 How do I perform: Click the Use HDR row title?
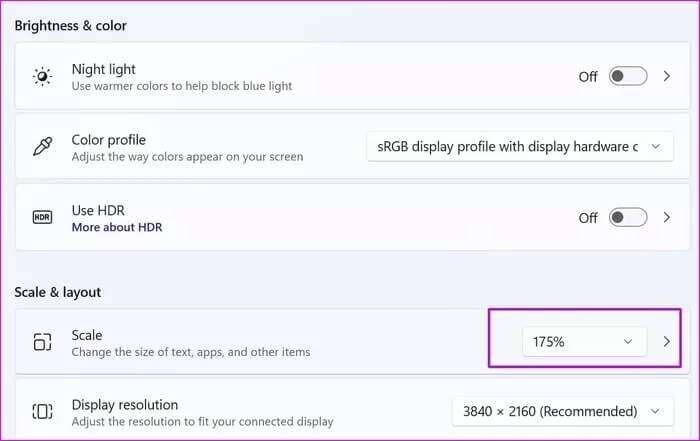(98, 210)
